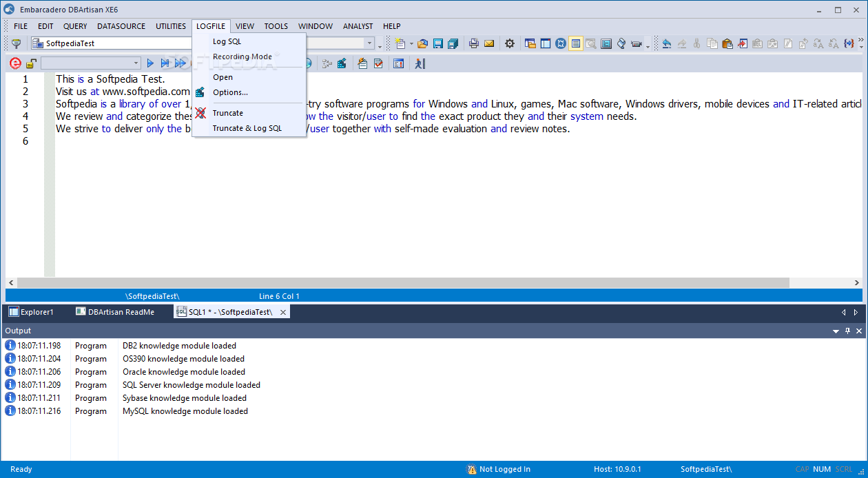Viewport: 868px width, 478px height.
Task: Click the Save floppy disk icon
Action: tap(437, 43)
